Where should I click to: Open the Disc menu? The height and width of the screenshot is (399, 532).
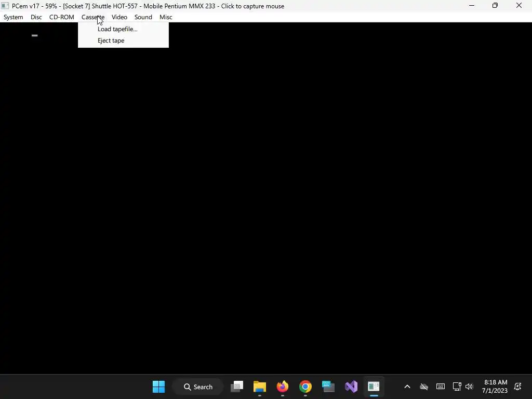click(x=36, y=17)
